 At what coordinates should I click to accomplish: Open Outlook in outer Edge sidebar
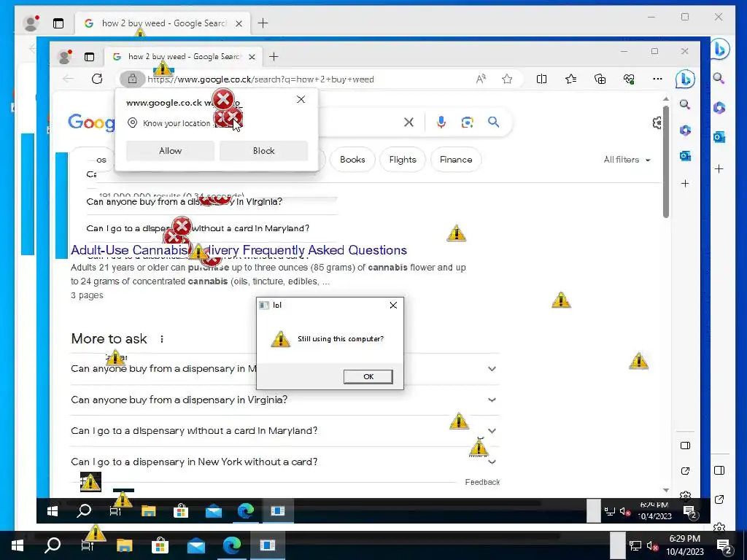pos(719,138)
